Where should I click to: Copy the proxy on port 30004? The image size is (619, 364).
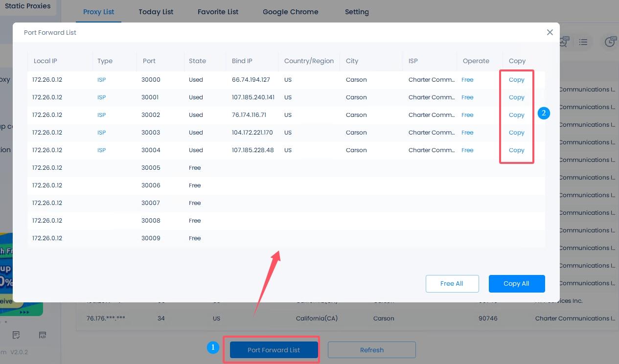pyautogui.click(x=516, y=150)
